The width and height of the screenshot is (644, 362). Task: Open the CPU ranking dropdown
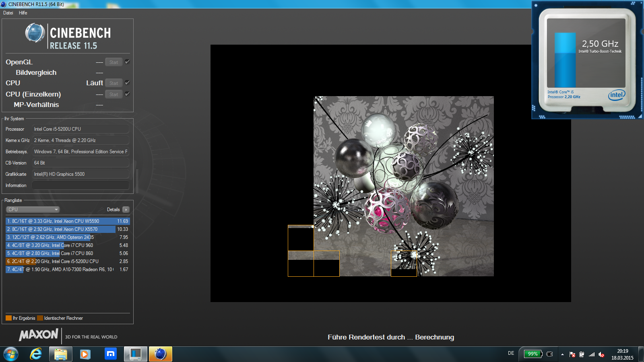pyautogui.click(x=33, y=210)
